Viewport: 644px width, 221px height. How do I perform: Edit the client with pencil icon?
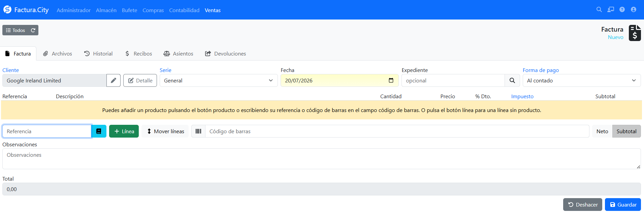point(114,80)
